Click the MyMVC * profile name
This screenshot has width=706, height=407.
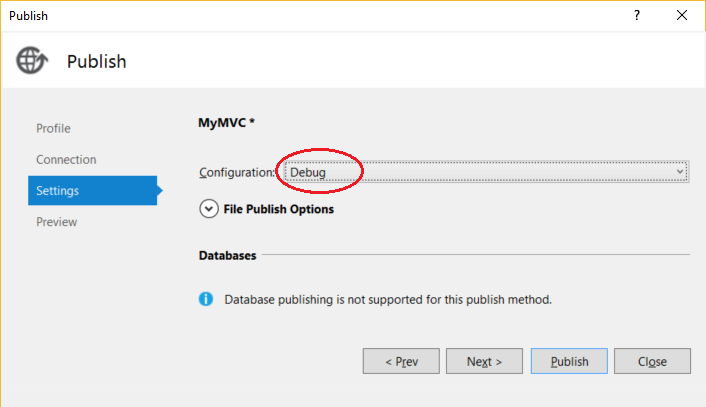pos(226,122)
